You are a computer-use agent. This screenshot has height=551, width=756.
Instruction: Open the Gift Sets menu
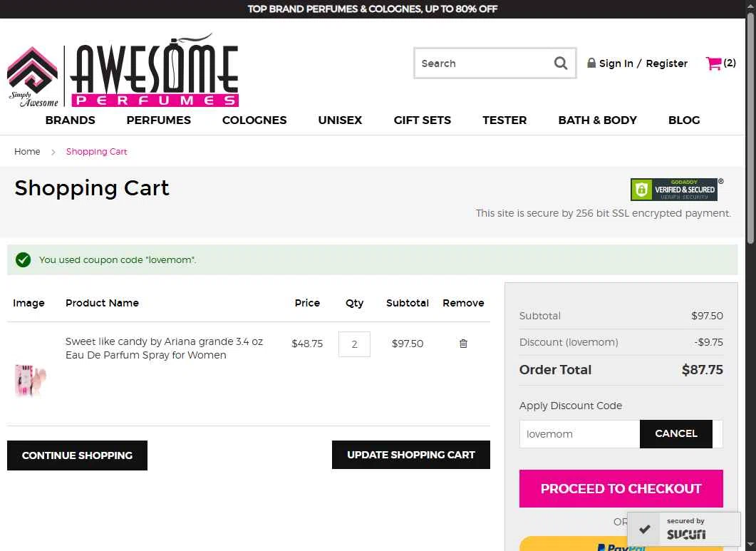(x=423, y=120)
